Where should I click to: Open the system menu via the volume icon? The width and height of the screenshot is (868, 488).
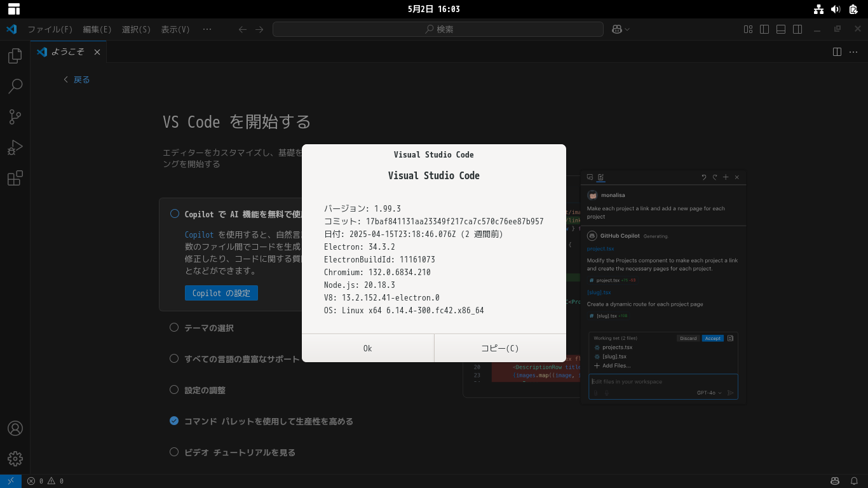[836, 9]
